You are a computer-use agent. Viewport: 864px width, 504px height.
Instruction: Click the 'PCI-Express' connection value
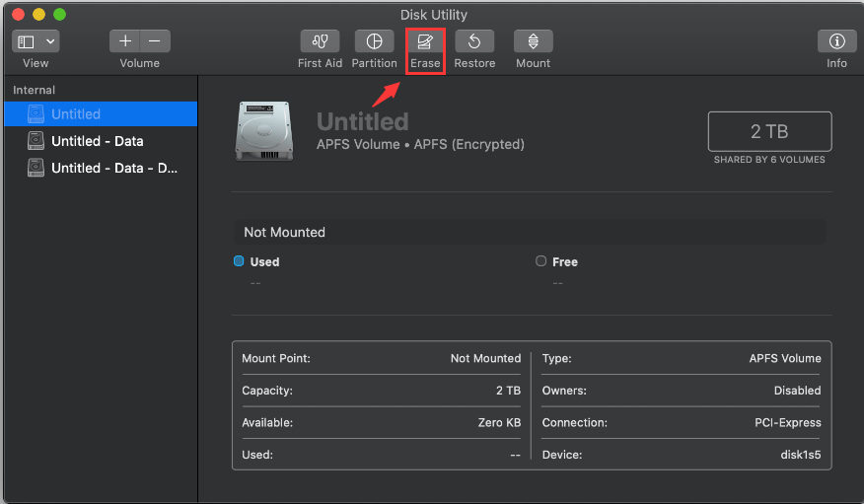787,422
